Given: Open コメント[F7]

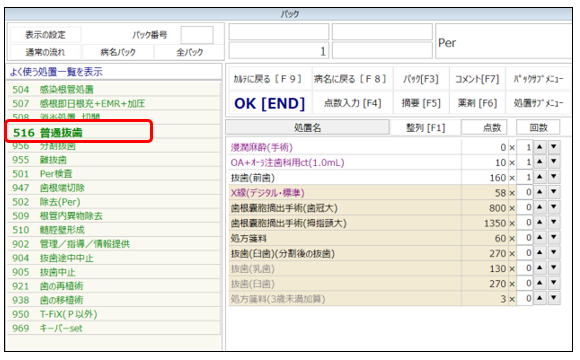Looking at the screenshot, I should click(x=477, y=79).
